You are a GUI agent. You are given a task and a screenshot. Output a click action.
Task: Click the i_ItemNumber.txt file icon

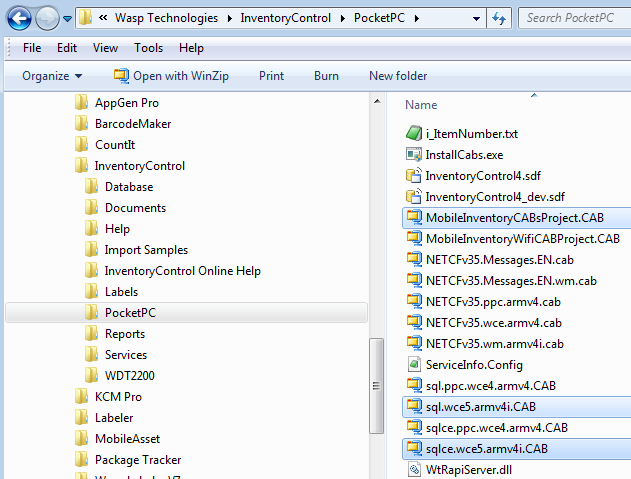pyautogui.click(x=414, y=133)
